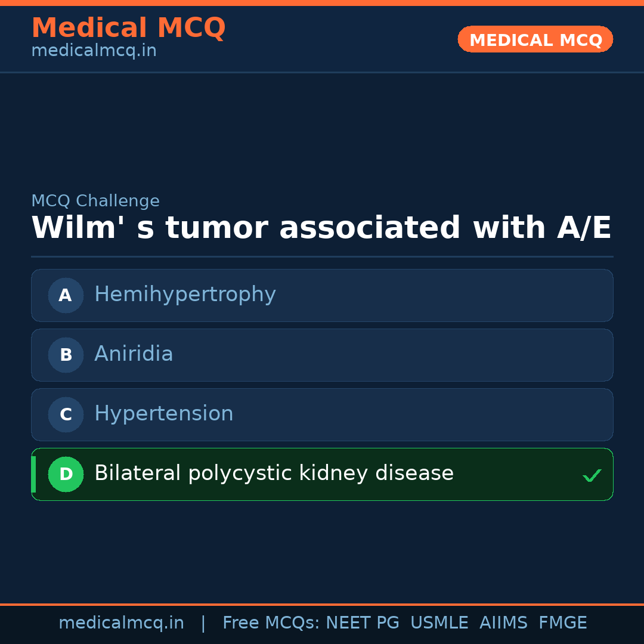Click the circular A letter badge
The height and width of the screenshot is (644, 644).
66,295
